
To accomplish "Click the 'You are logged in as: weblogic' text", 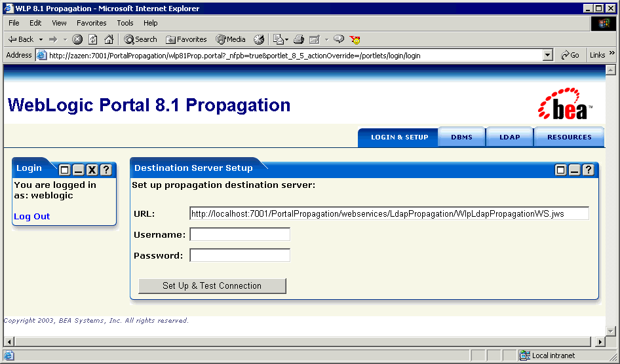I will pyautogui.click(x=55, y=190).
